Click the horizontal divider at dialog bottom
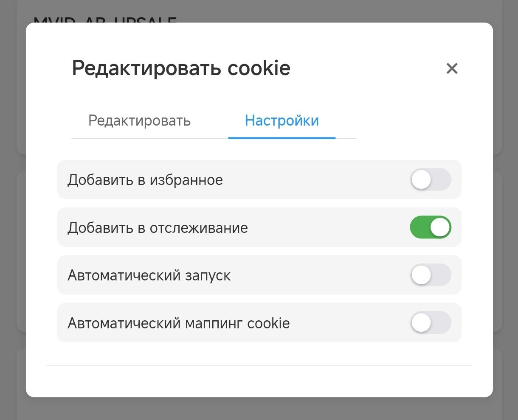This screenshot has height=420, width=518. [259, 365]
